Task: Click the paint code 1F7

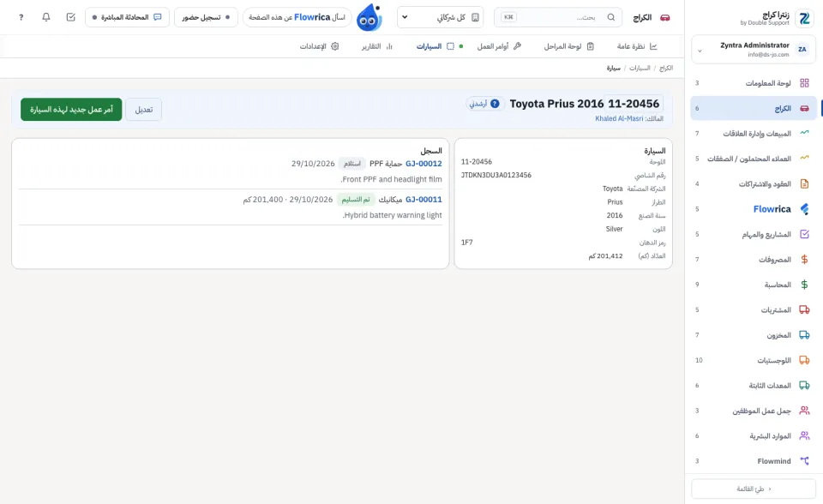Action: tap(466, 242)
